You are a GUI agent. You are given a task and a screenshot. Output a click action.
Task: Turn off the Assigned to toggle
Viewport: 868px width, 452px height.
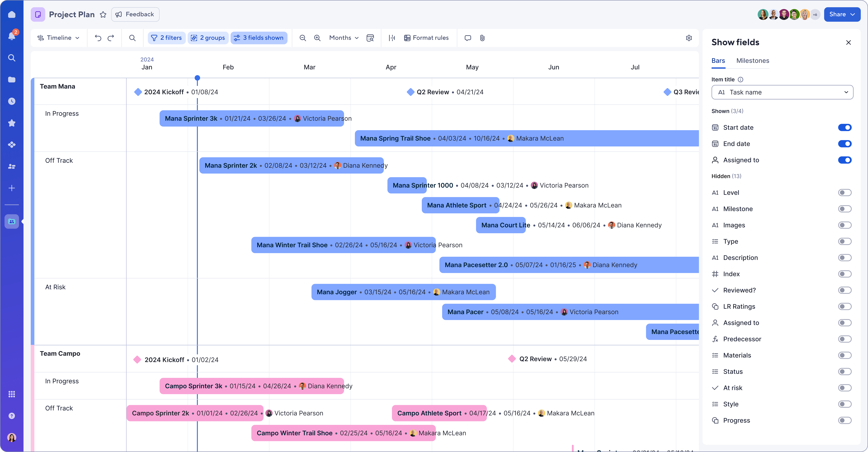pos(845,160)
